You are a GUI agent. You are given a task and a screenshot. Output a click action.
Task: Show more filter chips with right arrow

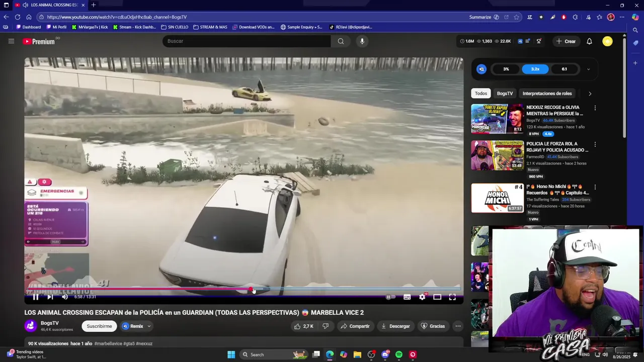pyautogui.click(x=590, y=94)
